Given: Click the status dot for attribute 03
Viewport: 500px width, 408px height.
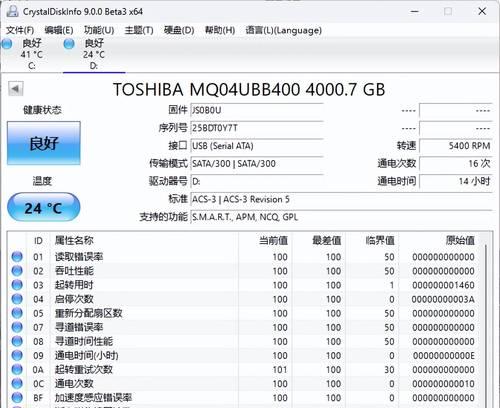Looking at the screenshot, I should pyautogui.click(x=17, y=285).
